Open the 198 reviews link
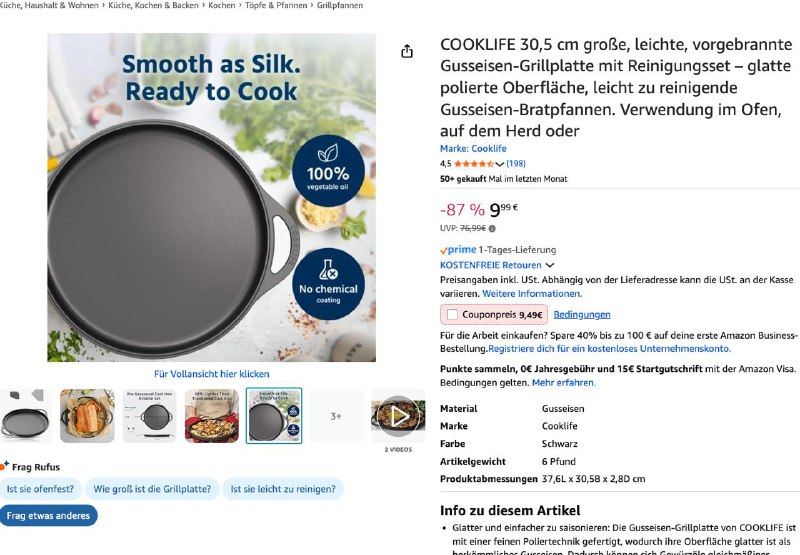Image resolution: width=800 pixels, height=555 pixels. pyautogui.click(x=516, y=163)
